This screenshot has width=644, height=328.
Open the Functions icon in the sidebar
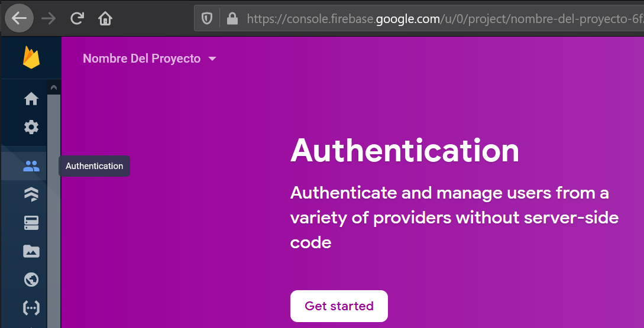pyautogui.click(x=31, y=307)
